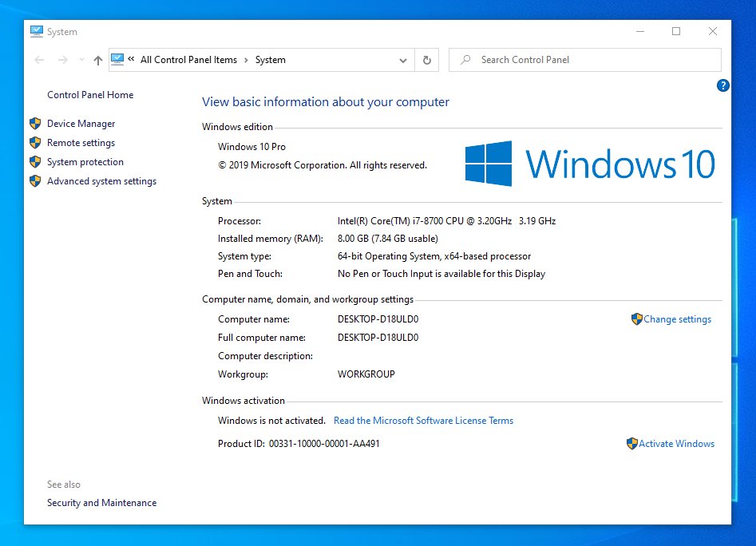The image size is (756, 546).
Task: Select All Control Panel Items in breadcrumb
Action: (188, 60)
